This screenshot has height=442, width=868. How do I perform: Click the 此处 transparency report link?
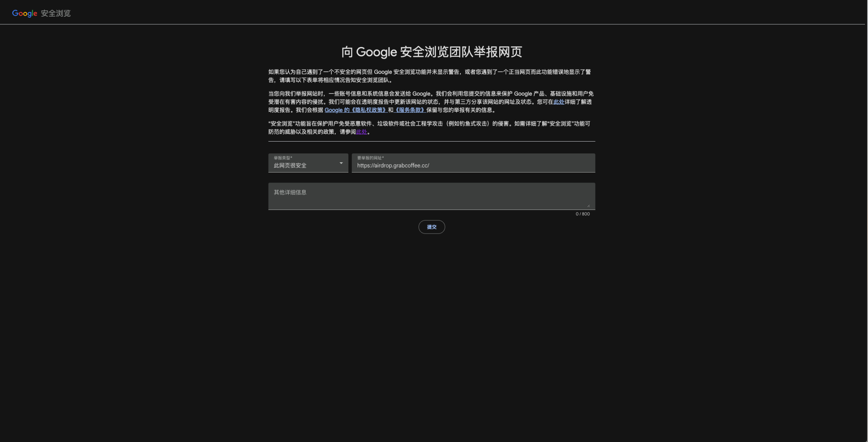coord(558,102)
